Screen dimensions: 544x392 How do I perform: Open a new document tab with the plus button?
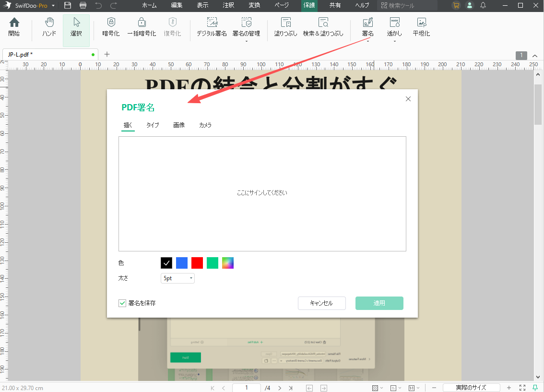point(106,54)
